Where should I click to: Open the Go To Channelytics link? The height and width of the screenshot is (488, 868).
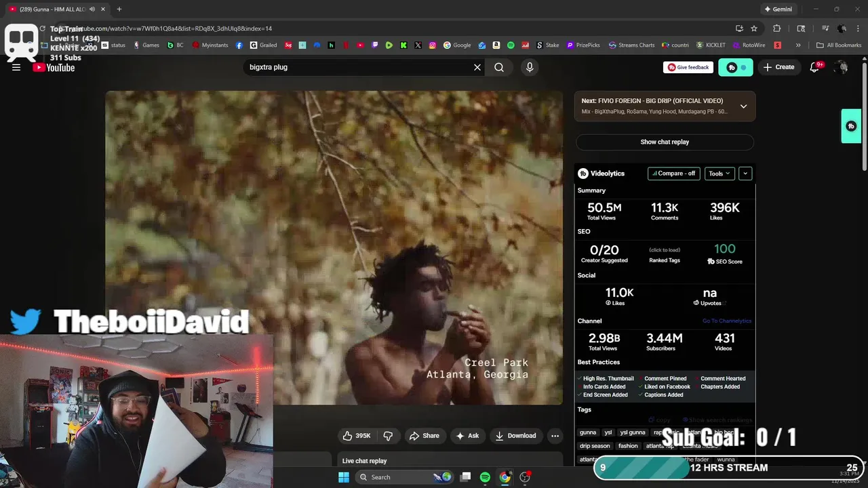tap(727, 321)
